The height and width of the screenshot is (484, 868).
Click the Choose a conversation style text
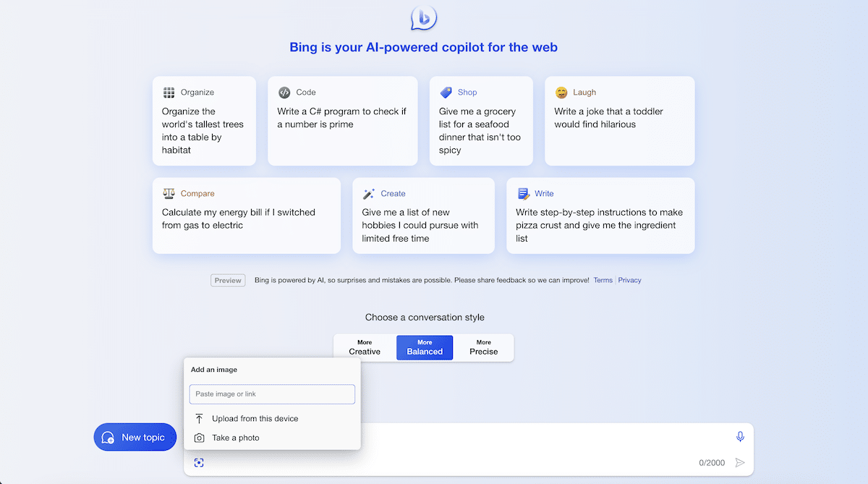pyautogui.click(x=425, y=318)
